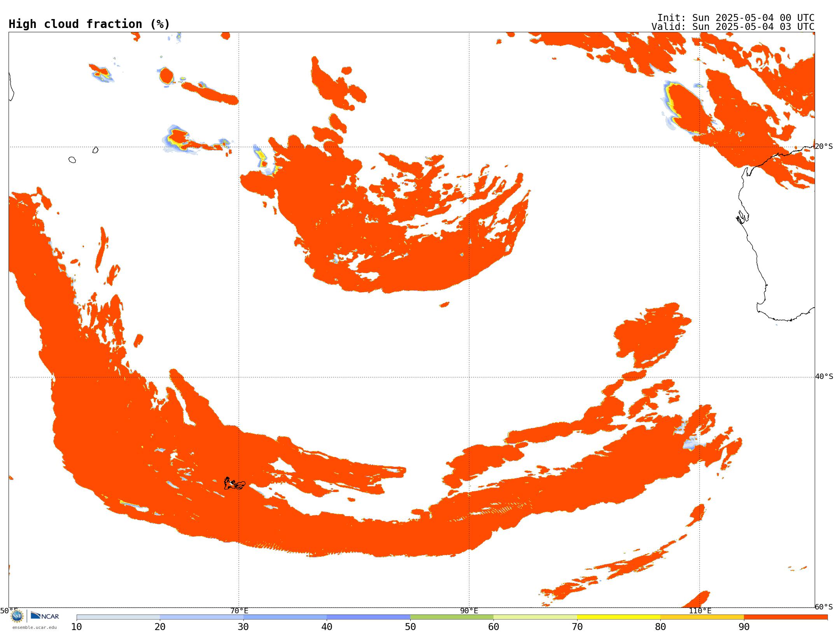Pick the 30-40 blue colorbar segment

pyautogui.click(x=285, y=617)
